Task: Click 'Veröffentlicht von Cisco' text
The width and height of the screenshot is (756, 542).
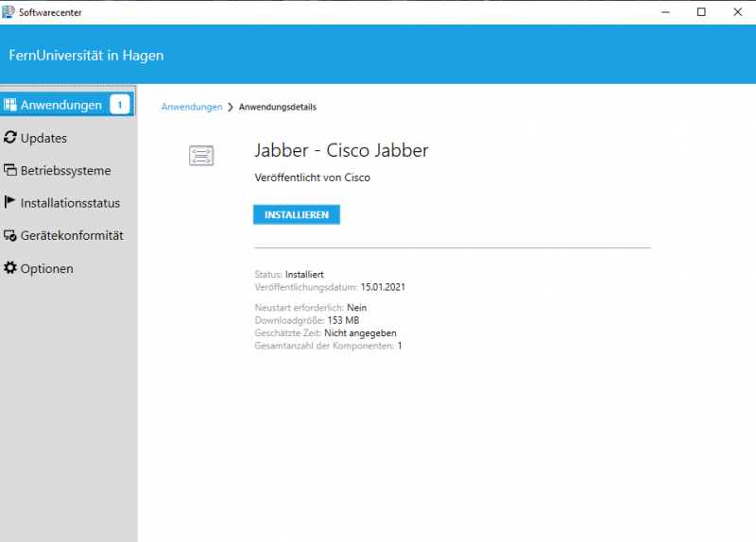Action: click(313, 178)
